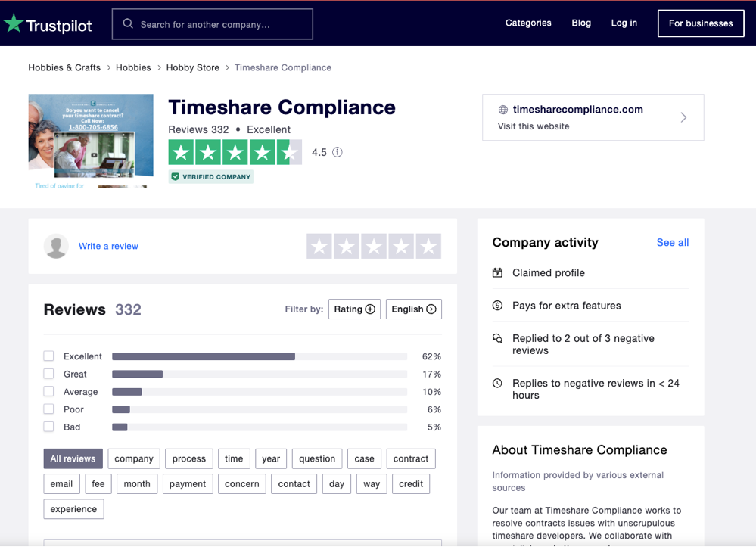Check the Poor reviews filter checkbox
The height and width of the screenshot is (547, 756).
click(x=48, y=409)
